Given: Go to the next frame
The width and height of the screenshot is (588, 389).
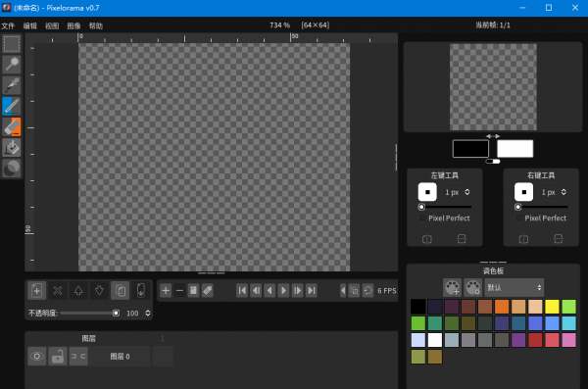Looking at the screenshot, I should pos(298,290).
